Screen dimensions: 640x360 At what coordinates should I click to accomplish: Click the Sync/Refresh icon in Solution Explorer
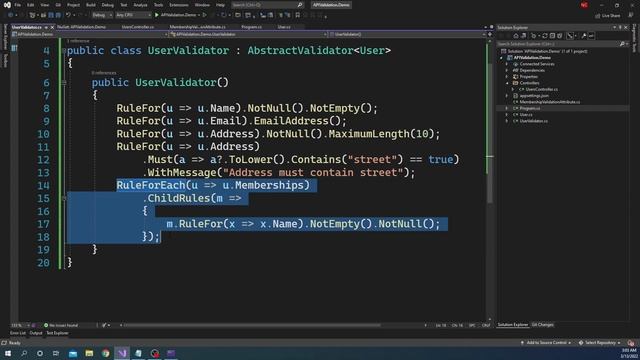point(545,36)
